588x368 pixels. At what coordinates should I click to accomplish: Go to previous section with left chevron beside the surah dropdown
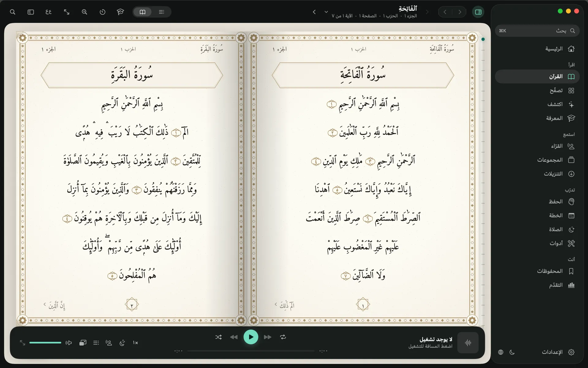pos(314,12)
